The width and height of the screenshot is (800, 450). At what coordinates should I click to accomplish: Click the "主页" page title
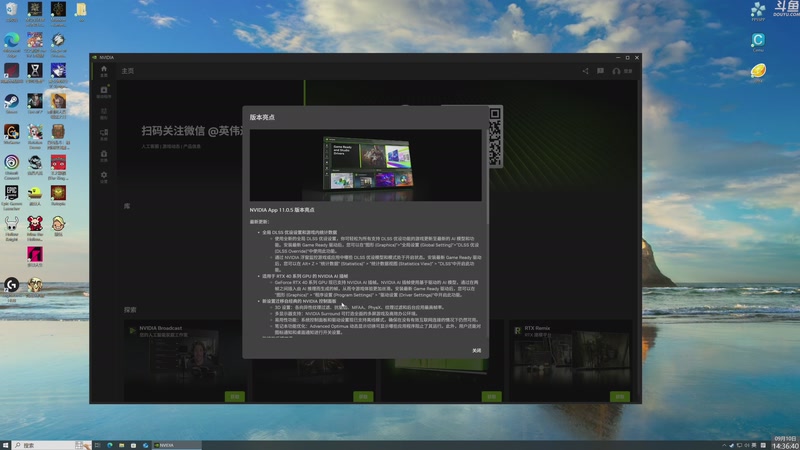click(128, 71)
